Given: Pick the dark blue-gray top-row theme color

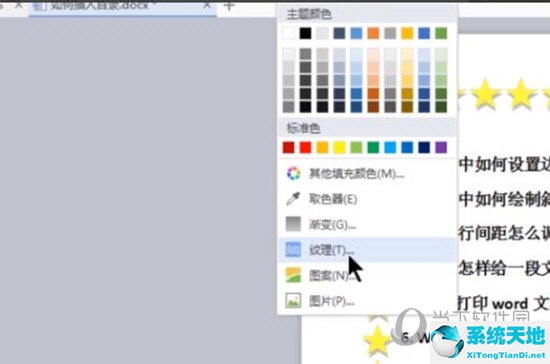Looking at the screenshot, I should (x=339, y=33).
